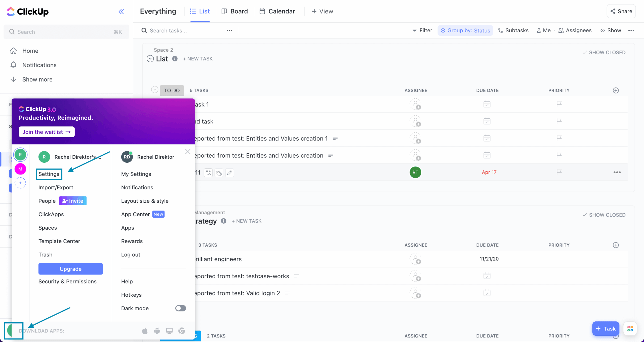Image resolution: width=644 pixels, height=342 pixels.
Task: Click the pencil rename icon on the hovered task
Action: click(230, 173)
